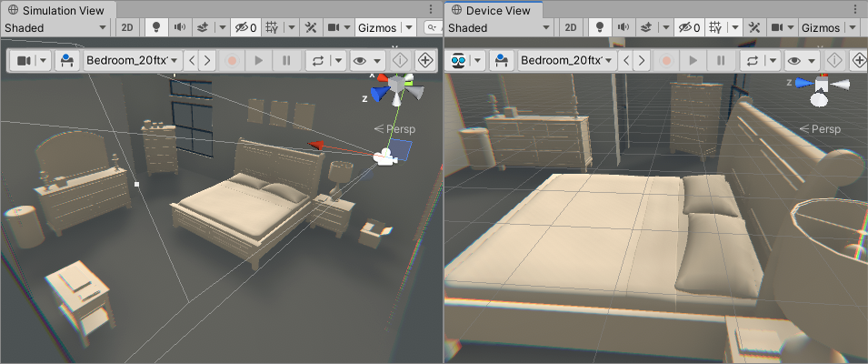Image resolution: width=868 pixels, height=364 pixels.
Task: Select the Device View tab
Action: [494, 10]
